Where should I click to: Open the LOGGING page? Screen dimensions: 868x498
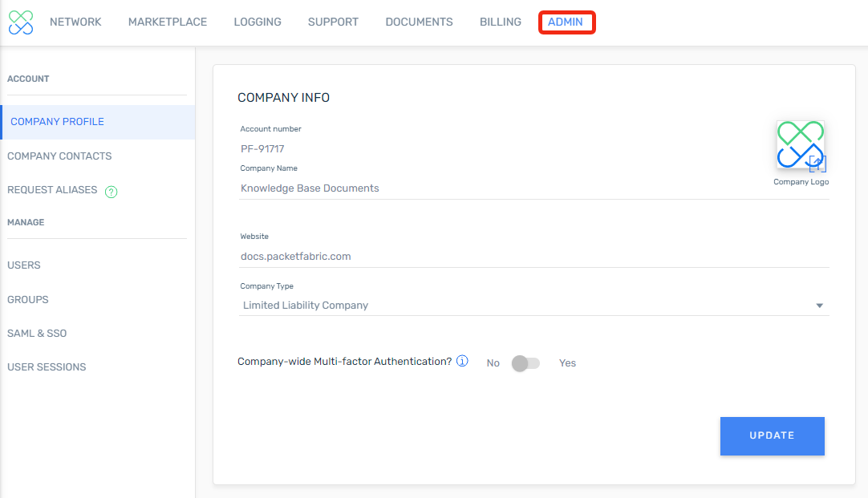point(257,22)
